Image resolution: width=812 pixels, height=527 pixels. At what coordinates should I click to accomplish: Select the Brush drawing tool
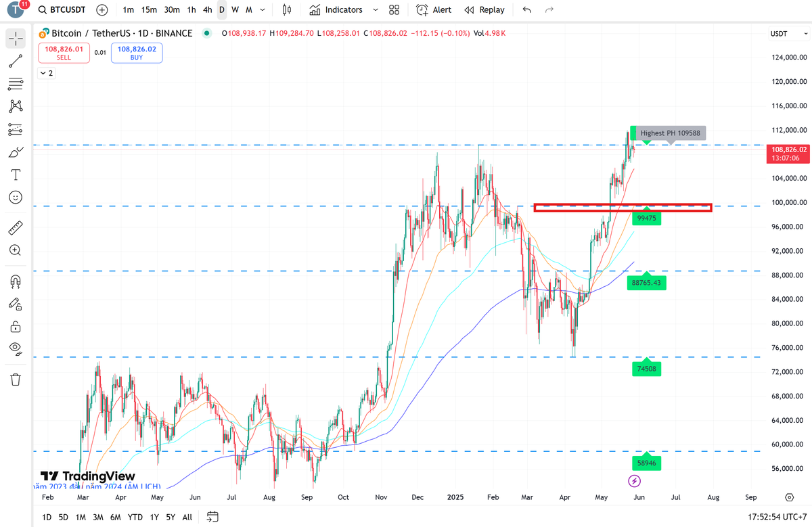[x=15, y=152]
